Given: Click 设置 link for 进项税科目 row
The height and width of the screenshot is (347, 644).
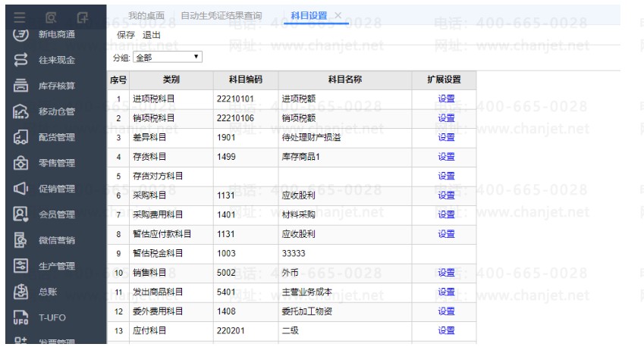Looking at the screenshot, I should pyautogui.click(x=446, y=98).
